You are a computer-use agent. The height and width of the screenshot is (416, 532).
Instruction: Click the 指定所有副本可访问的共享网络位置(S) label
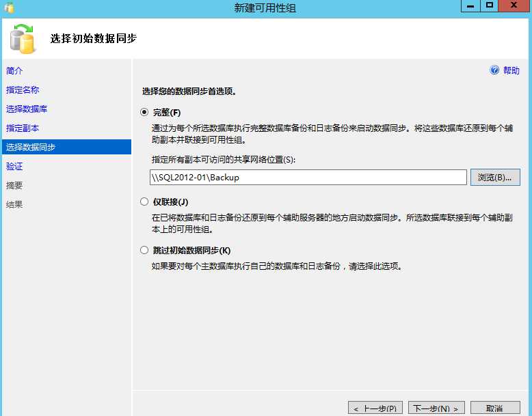[223, 159]
